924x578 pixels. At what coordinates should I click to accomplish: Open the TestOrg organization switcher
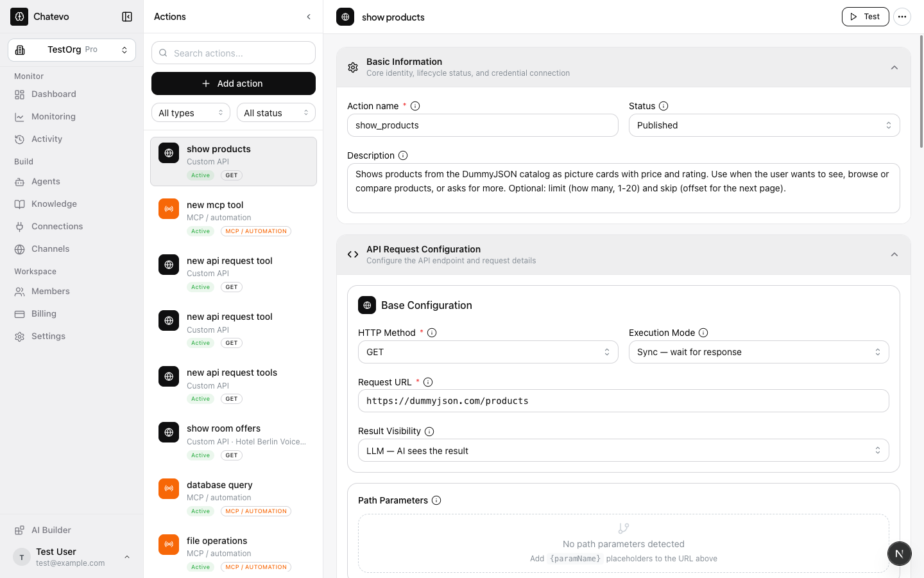pyautogui.click(x=72, y=50)
